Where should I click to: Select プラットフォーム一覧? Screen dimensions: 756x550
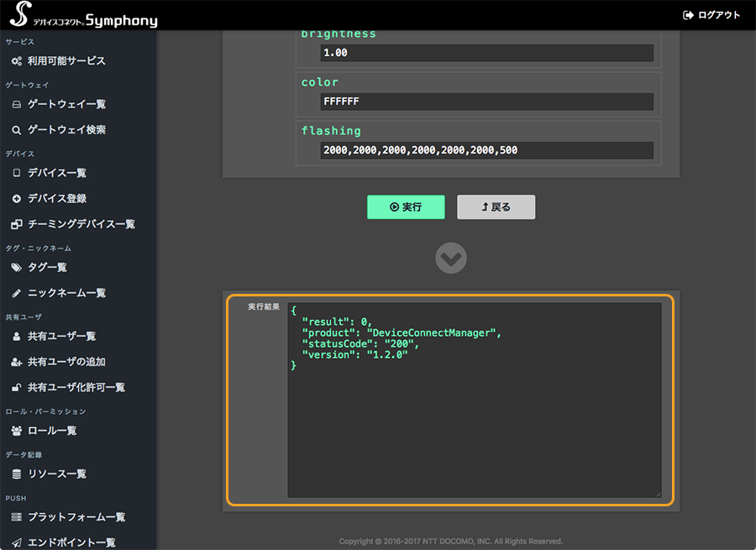(x=76, y=517)
